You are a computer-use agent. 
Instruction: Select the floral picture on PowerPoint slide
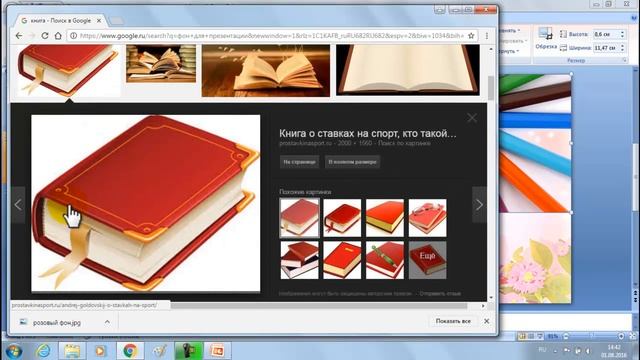(x=536, y=258)
